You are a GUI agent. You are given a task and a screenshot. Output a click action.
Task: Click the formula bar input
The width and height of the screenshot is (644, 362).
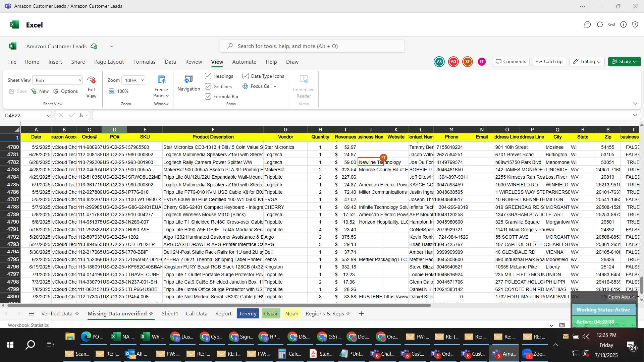point(362,115)
